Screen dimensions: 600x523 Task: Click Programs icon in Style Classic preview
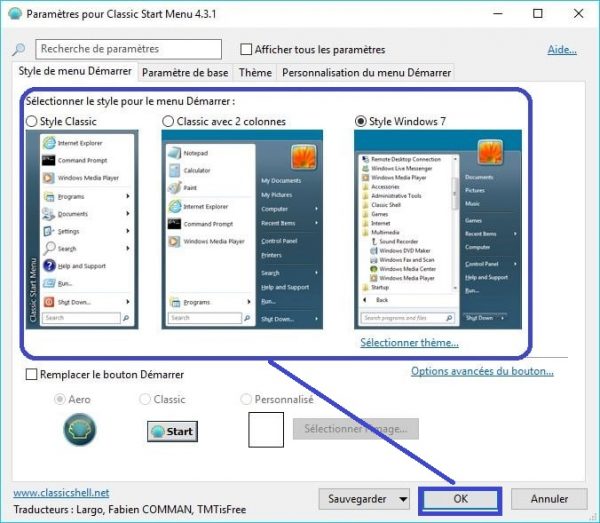point(49,197)
